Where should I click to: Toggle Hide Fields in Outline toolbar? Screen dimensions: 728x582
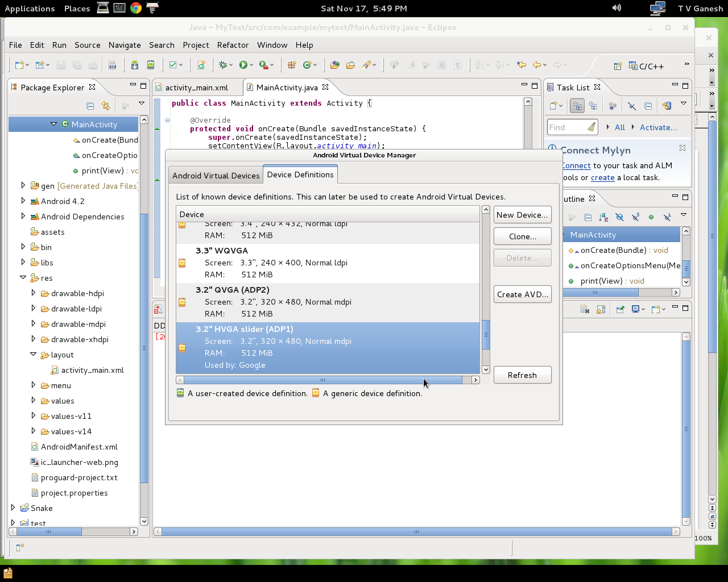pos(619,217)
